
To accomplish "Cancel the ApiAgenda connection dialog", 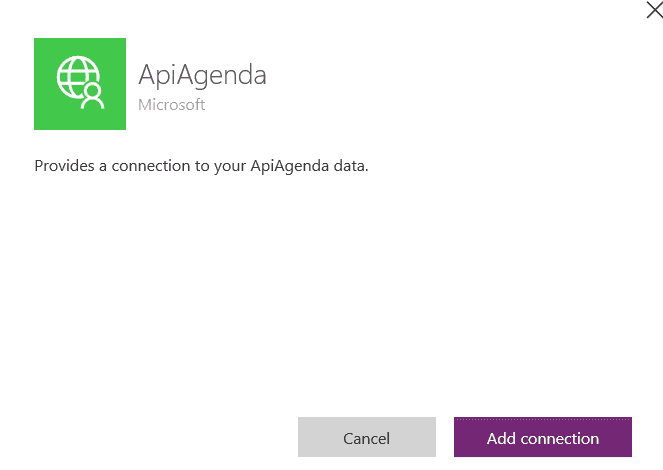I will tap(367, 437).
